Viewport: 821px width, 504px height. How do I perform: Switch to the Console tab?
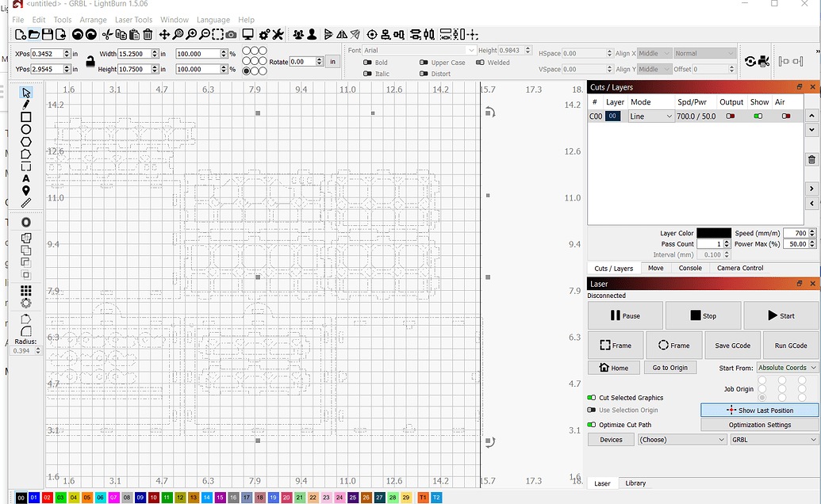tap(689, 268)
